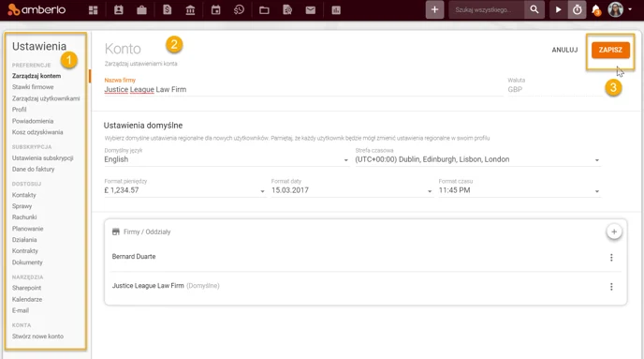Open Kosz odzyskiwania
This screenshot has width=644, height=359.
pyautogui.click(x=37, y=132)
